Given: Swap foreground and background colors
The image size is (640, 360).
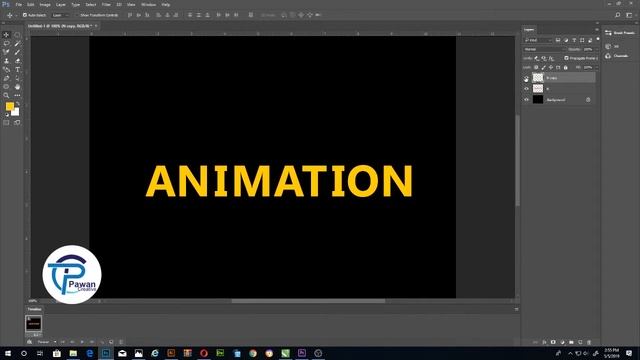Looking at the screenshot, I should [x=18, y=104].
